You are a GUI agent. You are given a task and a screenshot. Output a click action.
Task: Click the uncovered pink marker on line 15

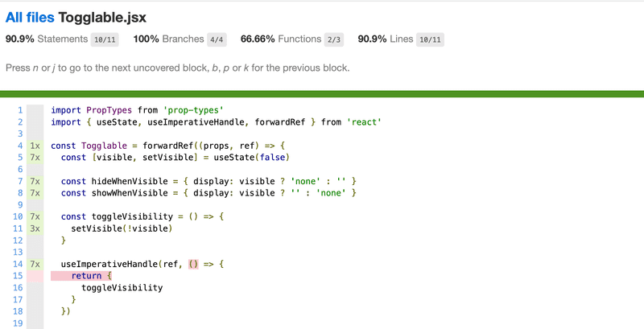coord(35,276)
